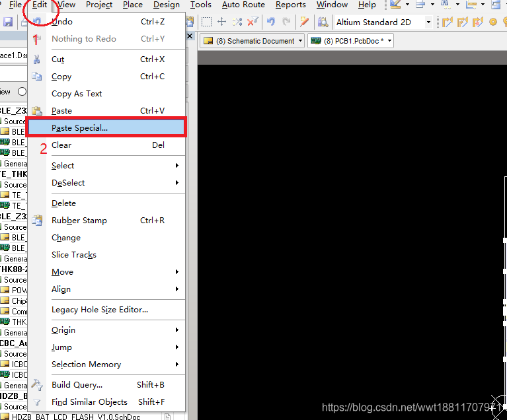Switch to the PCB1.PcbDoc document tab
Screen dimensions: 507x420
pyautogui.click(x=352, y=41)
